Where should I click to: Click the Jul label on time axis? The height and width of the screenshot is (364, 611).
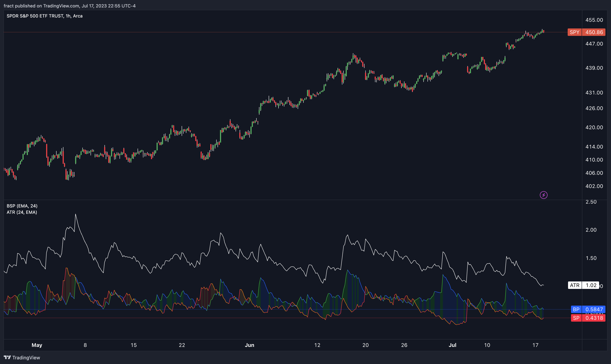click(452, 345)
